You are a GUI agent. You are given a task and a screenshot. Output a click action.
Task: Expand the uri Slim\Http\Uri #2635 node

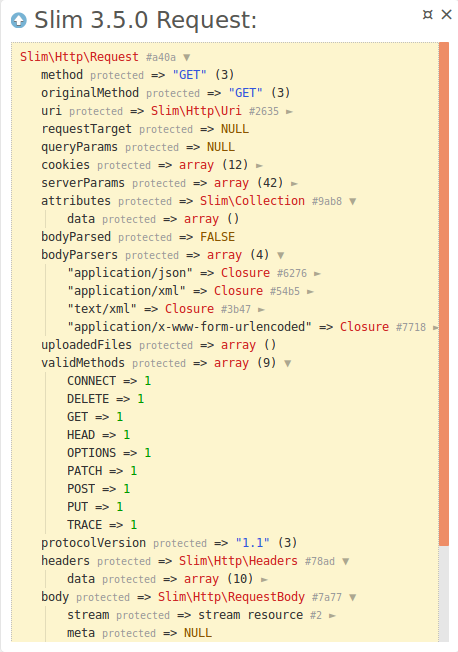click(x=290, y=111)
